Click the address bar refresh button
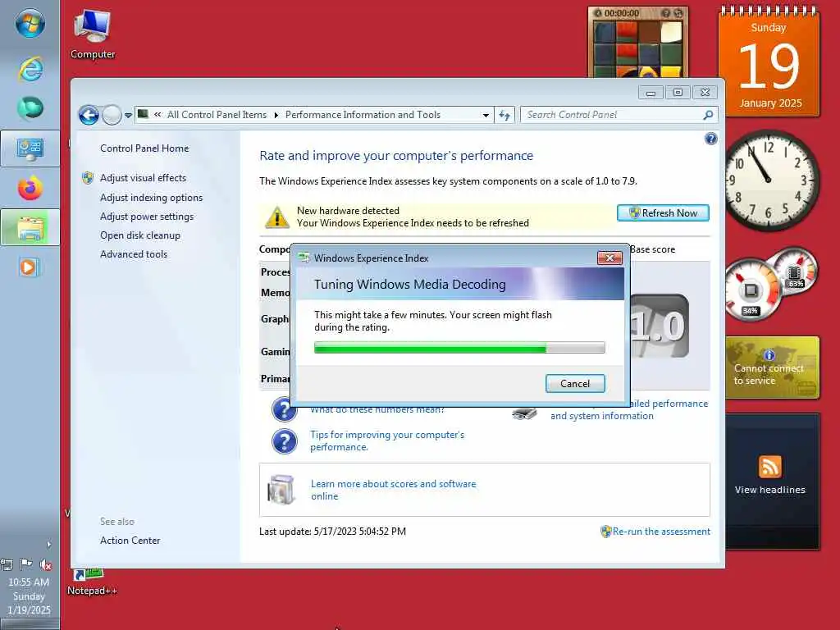The image size is (840, 630). point(504,115)
